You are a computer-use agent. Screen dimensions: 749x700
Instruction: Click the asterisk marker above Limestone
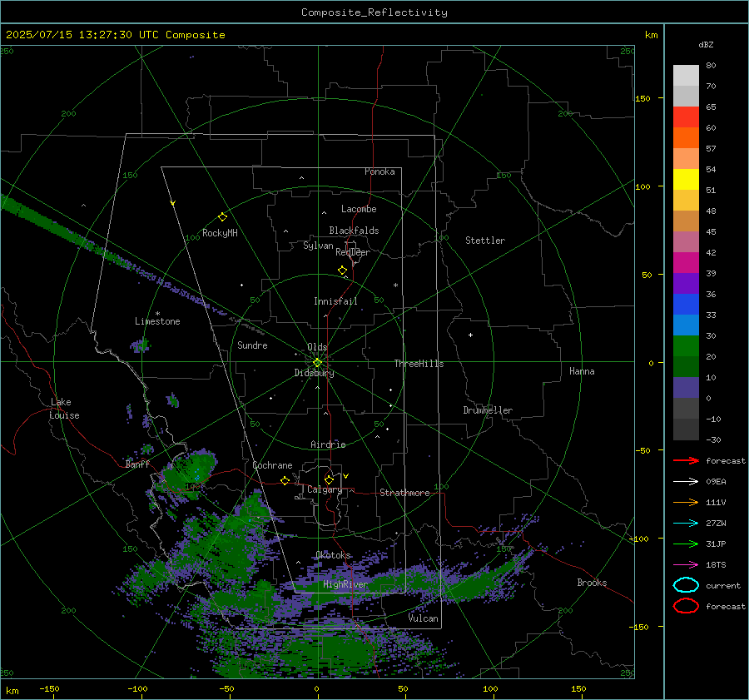tap(157, 314)
